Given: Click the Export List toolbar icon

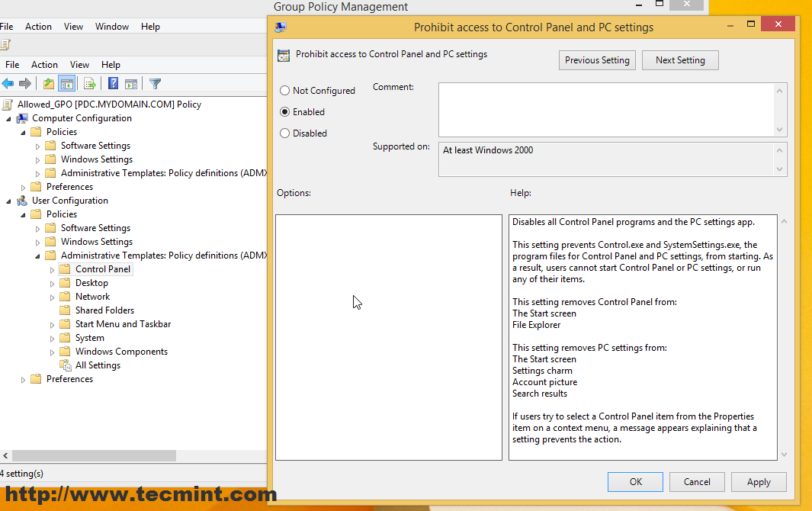Looking at the screenshot, I should click(x=88, y=84).
